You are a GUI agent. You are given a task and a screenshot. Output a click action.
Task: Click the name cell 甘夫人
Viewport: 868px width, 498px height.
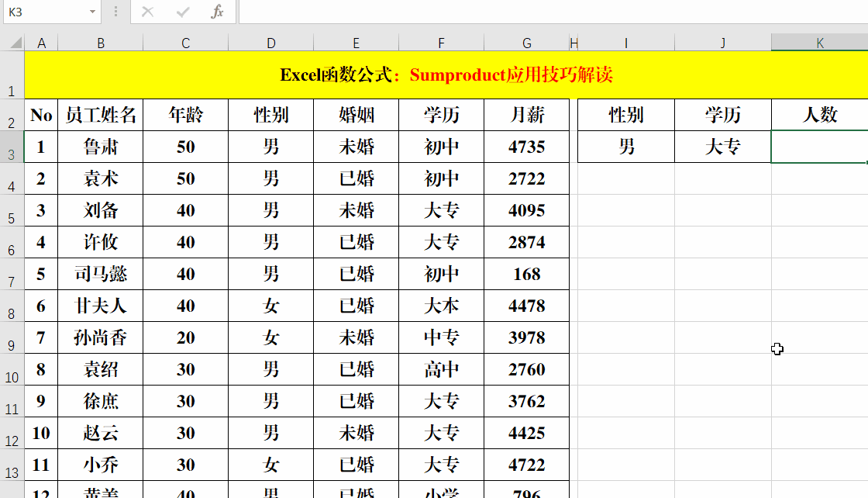pos(101,306)
